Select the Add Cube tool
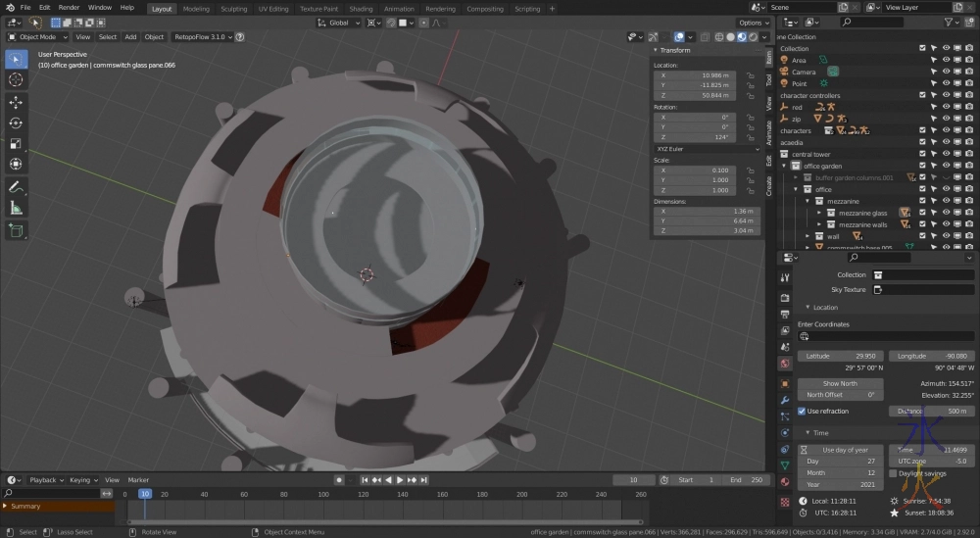980x538 pixels. coord(16,231)
